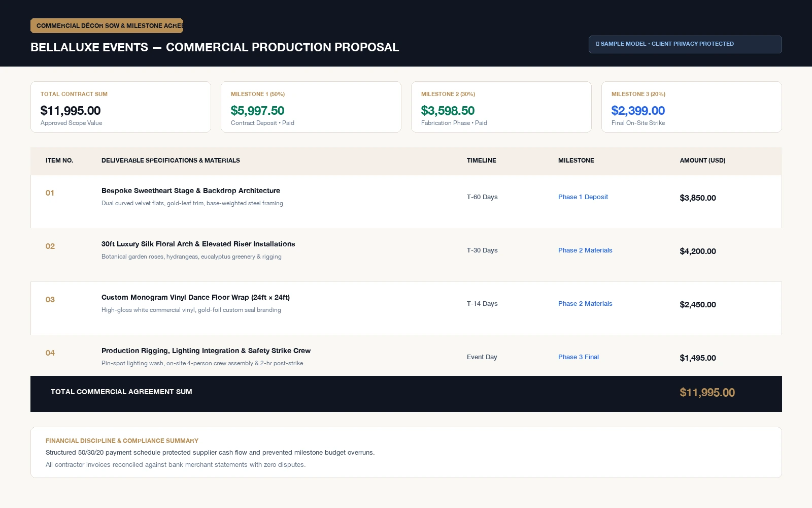This screenshot has width=812, height=508.
Task: Select the Total Contract Sum value $11,995.00 card
Action: (x=121, y=107)
